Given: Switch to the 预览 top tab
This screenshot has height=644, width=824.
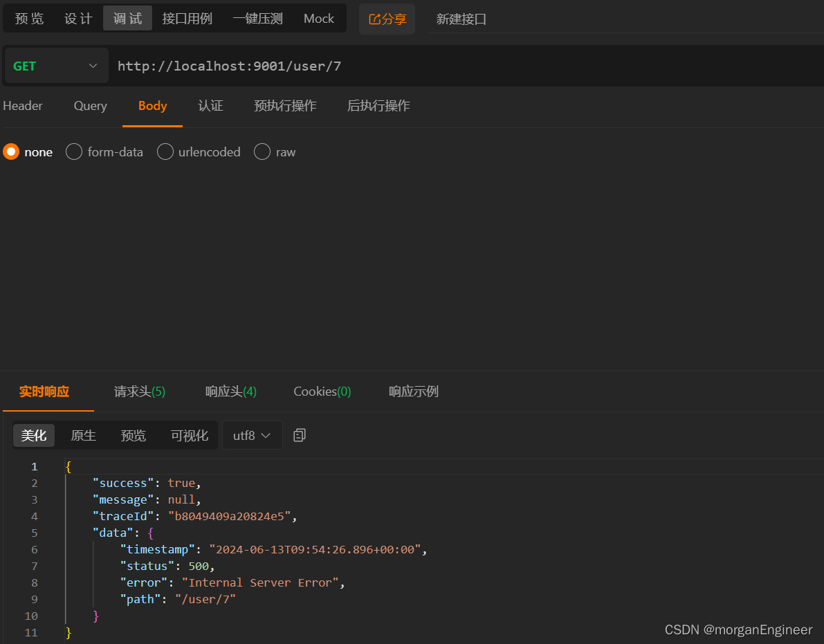Looking at the screenshot, I should tap(30, 19).
